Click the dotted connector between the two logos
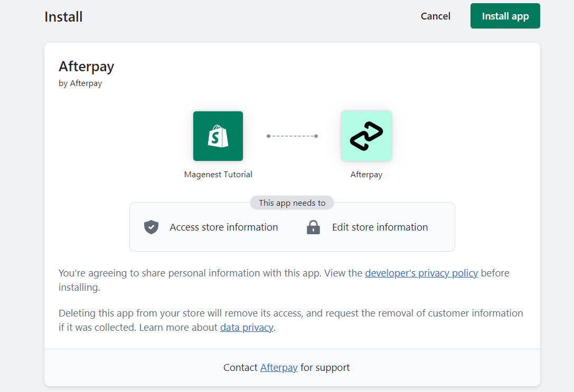The image size is (574, 392). (292, 136)
